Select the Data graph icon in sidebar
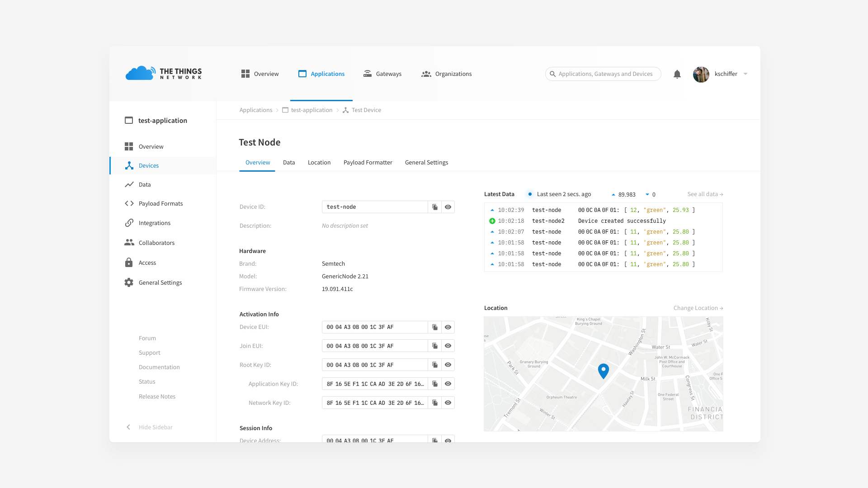868x488 pixels. click(128, 184)
